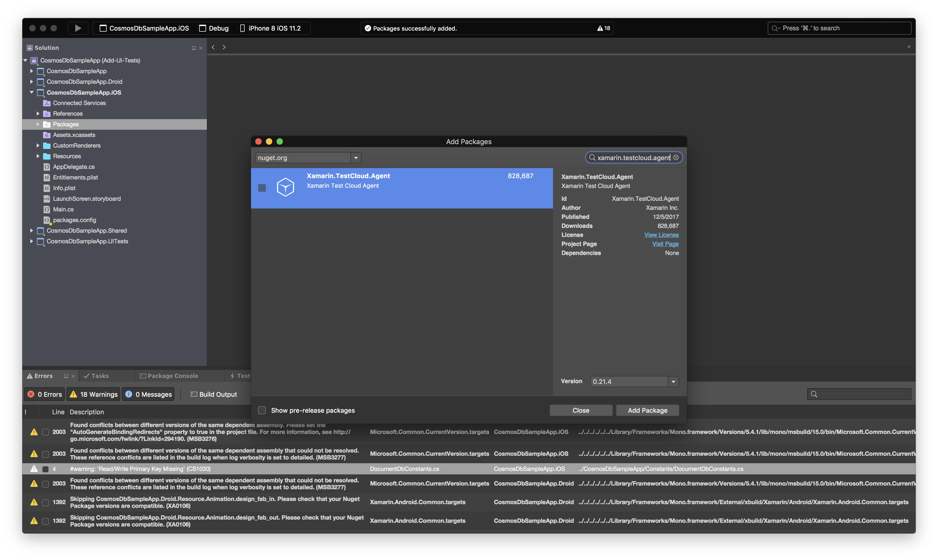The image size is (938, 560).
Task: Clear the xamarin.testcloud.agent search field
Action: pyautogui.click(x=676, y=157)
